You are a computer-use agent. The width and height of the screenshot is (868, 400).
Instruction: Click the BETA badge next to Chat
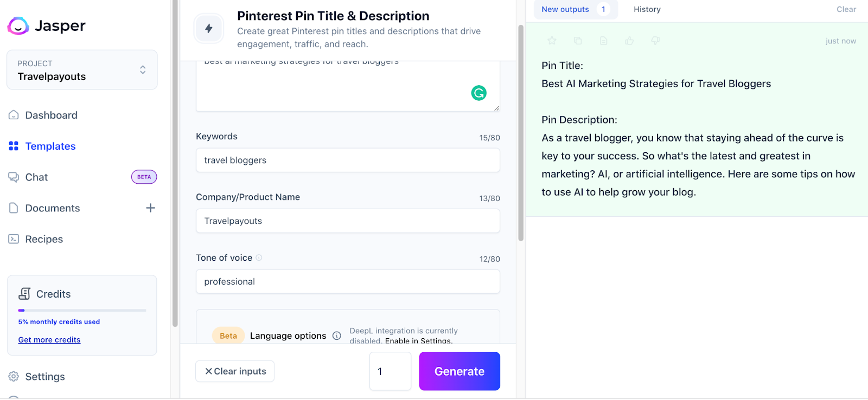coord(144,177)
